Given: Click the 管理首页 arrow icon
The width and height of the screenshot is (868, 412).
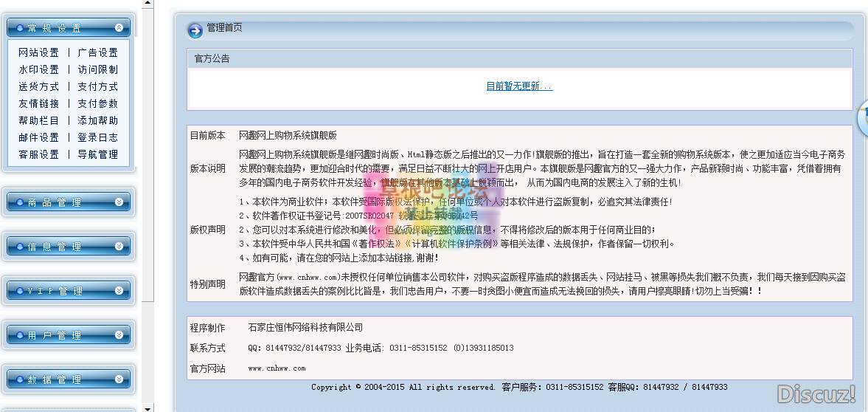Looking at the screenshot, I should pos(195,30).
